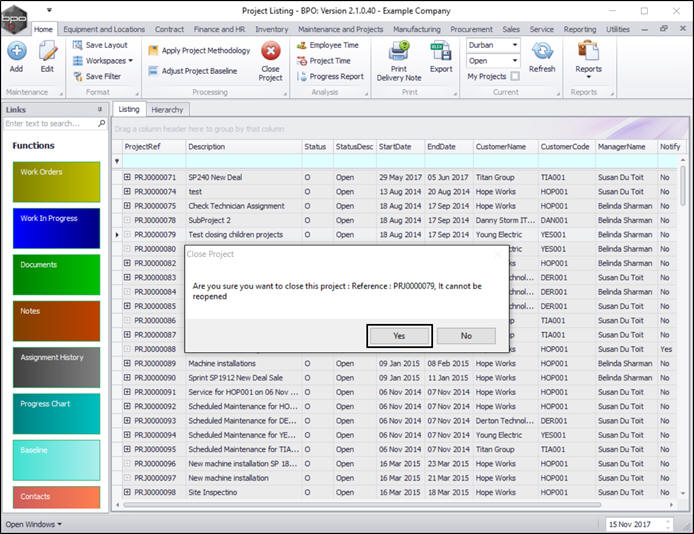Open the Finance and HR ribbon tab
The image size is (694, 534).
[x=219, y=30]
